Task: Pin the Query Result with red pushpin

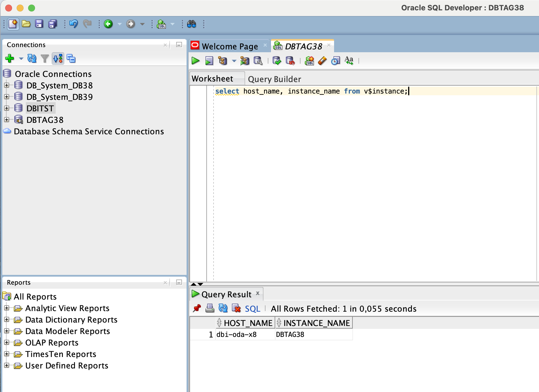Action: 197,308
